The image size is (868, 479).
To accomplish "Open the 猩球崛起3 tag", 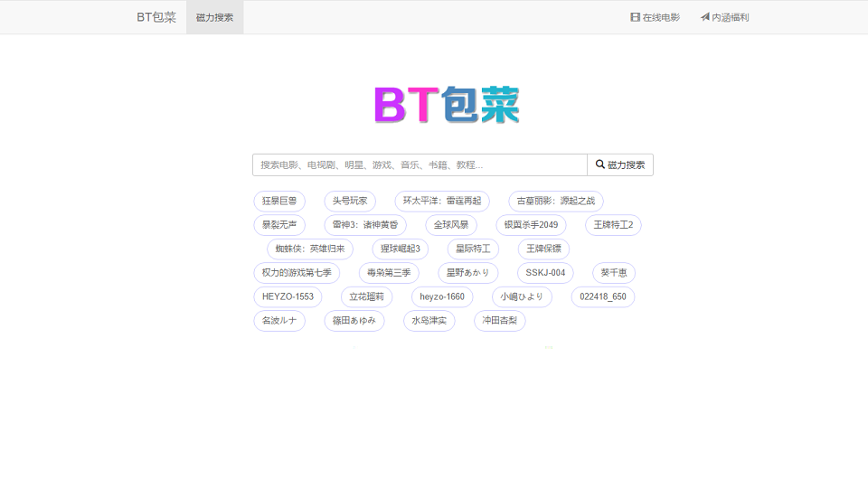I will 400,249.
